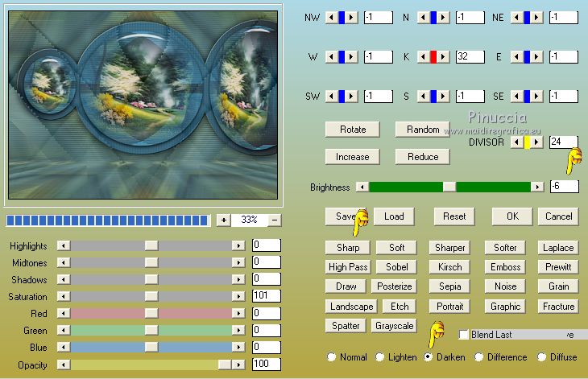Image resolution: width=588 pixels, height=379 pixels.
Task: Apply the Emboss preset
Action: pyautogui.click(x=505, y=267)
